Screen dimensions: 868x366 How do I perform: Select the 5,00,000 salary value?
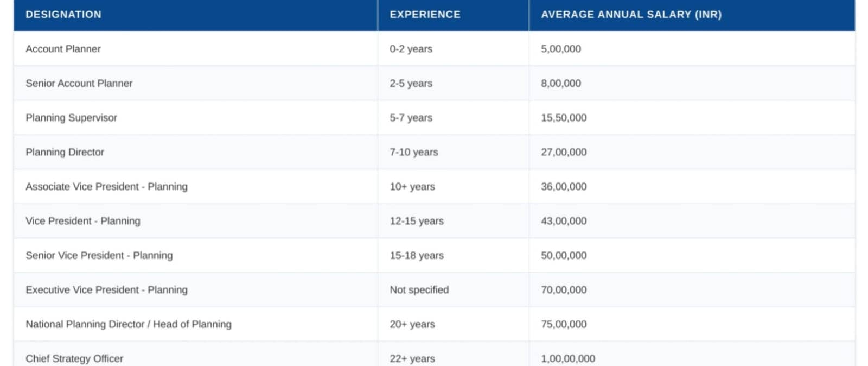(560, 49)
